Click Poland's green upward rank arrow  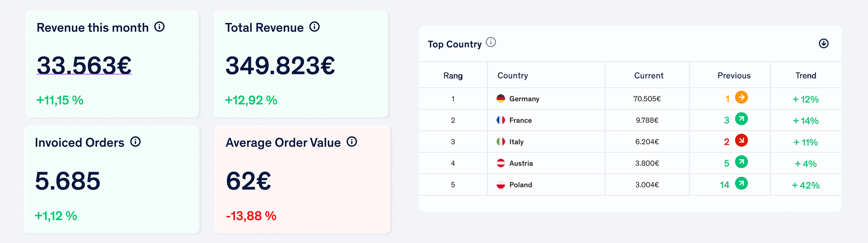click(741, 183)
